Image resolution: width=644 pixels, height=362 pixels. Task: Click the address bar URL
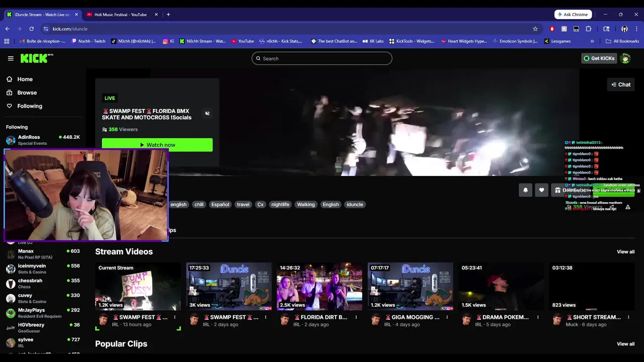pos(70,29)
